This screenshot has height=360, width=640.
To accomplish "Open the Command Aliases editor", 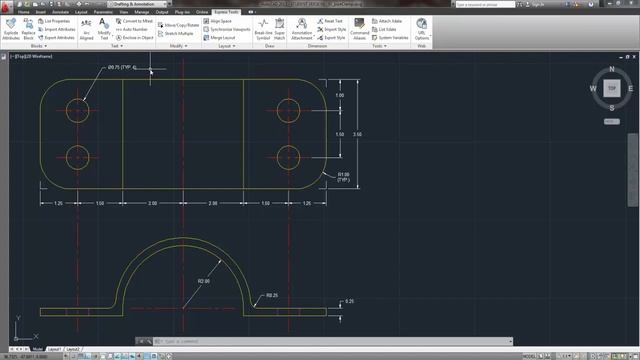I will coord(360,29).
